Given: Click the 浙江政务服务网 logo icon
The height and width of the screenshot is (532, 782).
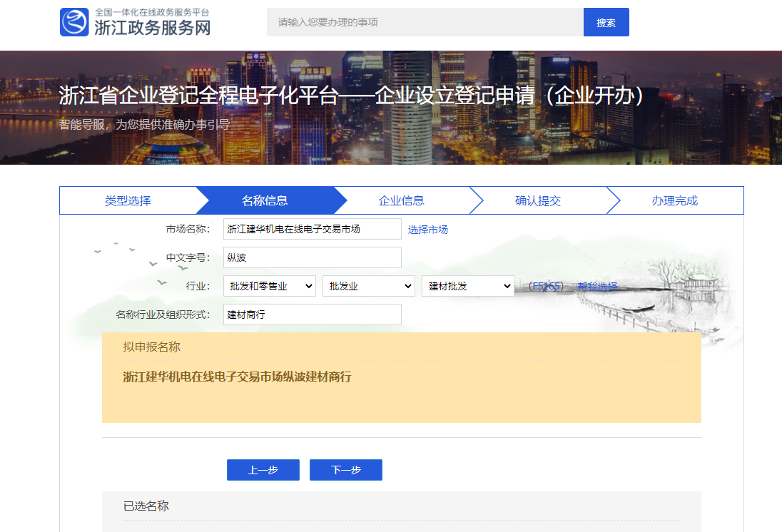Looking at the screenshot, I should click(x=73, y=21).
